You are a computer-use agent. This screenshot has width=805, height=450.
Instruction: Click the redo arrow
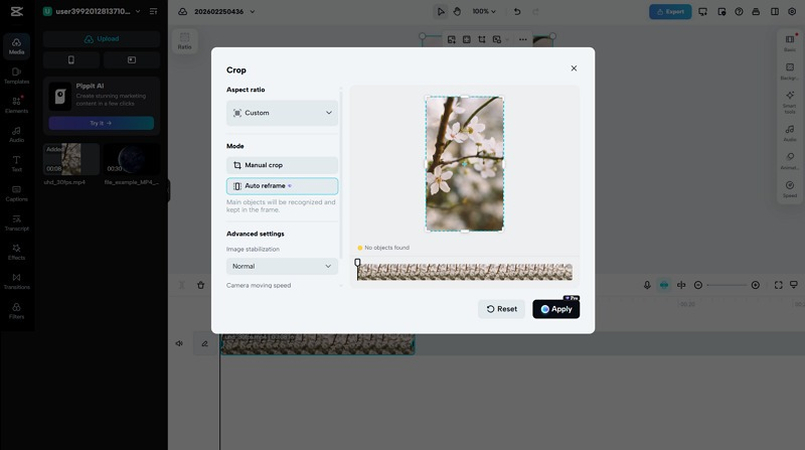click(x=535, y=11)
